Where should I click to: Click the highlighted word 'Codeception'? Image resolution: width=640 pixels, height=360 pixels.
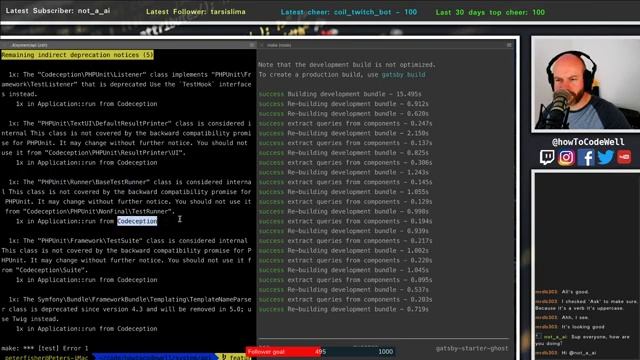click(137, 221)
